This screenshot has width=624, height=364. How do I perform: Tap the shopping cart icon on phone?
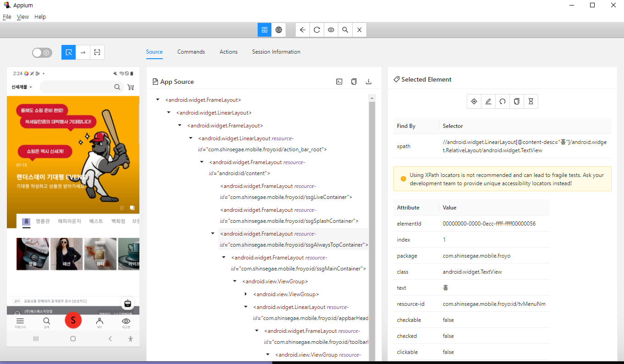[131, 87]
